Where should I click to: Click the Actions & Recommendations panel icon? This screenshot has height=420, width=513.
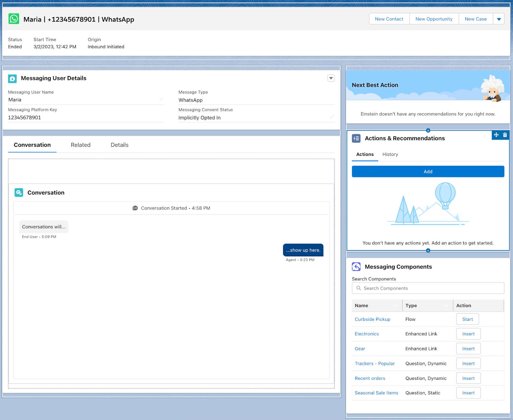click(x=356, y=138)
